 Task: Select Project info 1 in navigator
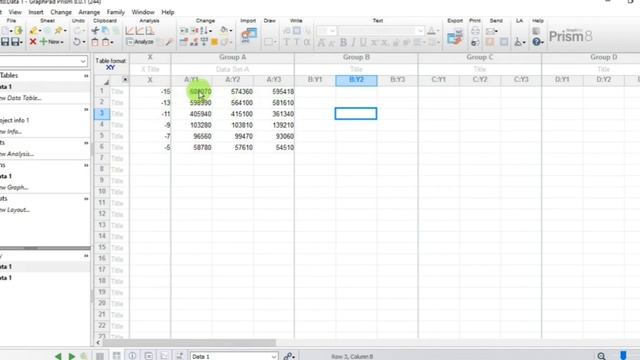coord(15,120)
